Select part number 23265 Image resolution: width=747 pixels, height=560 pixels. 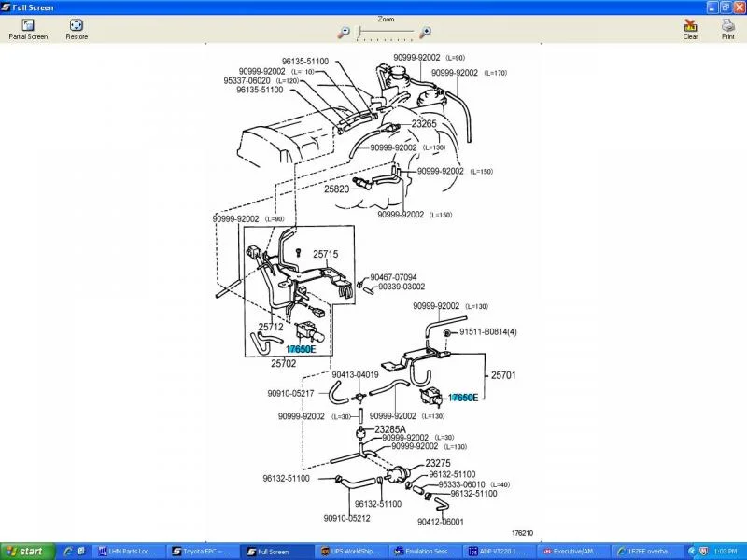pos(424,124)
